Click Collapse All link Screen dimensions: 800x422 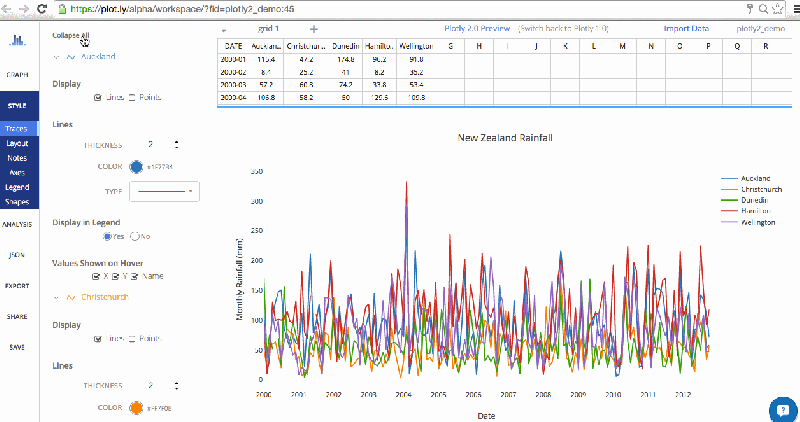point(71,35)
